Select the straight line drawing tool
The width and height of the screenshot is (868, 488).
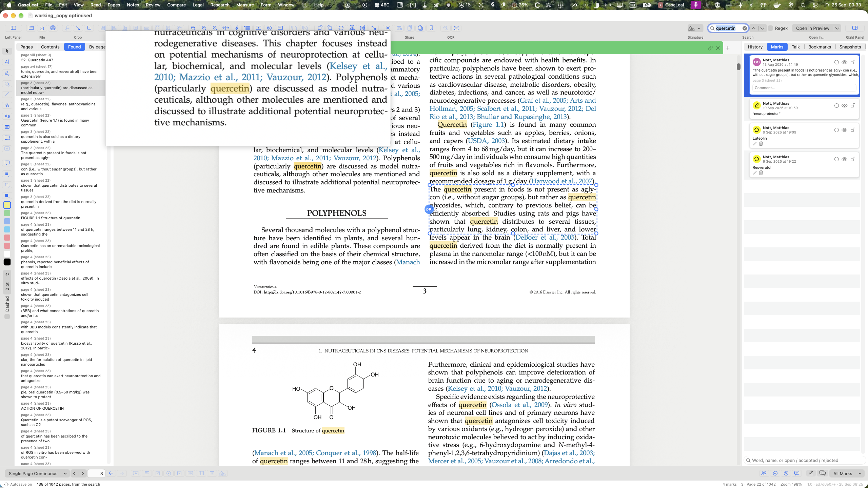tap(7, 95)
